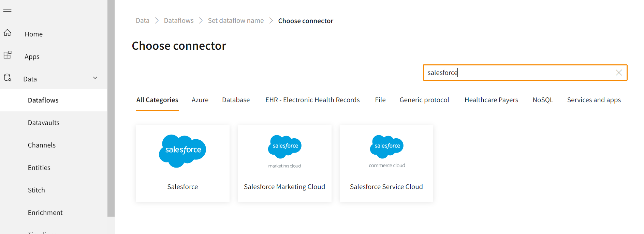644x234 pixels.
Task: Return to Set dataflow name breadcrumb
Action: pyautogui.click(x=236, y=21)
